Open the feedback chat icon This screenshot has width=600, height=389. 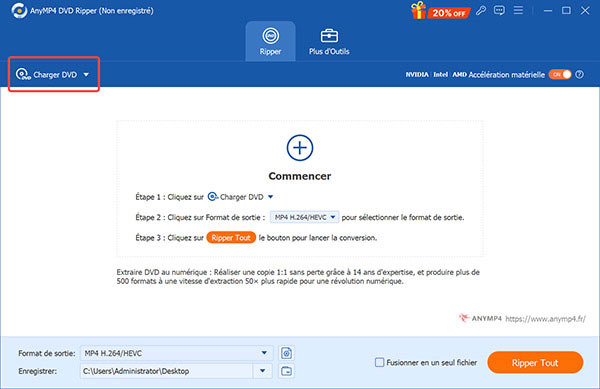[499, 10]
